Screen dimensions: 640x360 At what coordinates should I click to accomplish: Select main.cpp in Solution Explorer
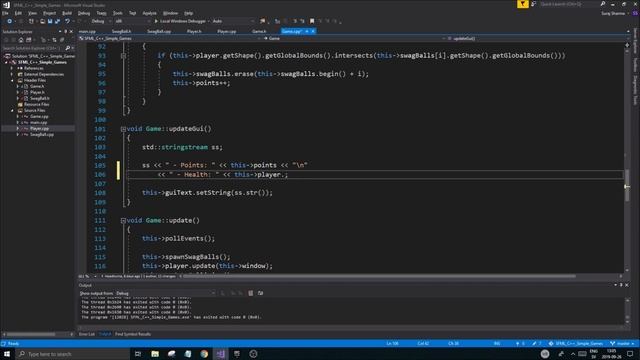pos(38,122)
